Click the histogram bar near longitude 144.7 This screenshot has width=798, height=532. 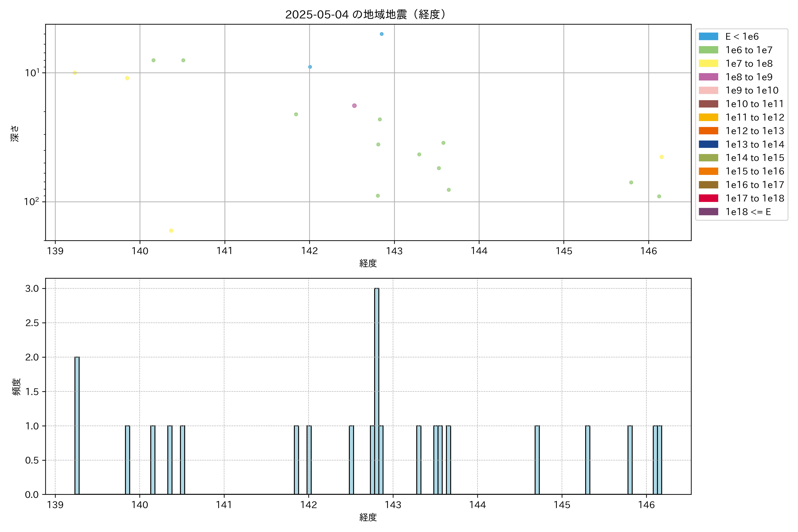[x=537, y=460]
